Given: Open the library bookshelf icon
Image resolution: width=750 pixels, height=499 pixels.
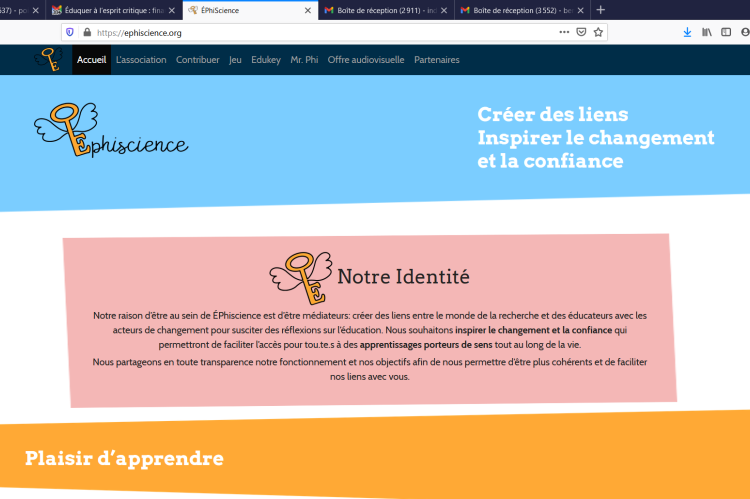Looking at the screenshot, I should [706, 32].
